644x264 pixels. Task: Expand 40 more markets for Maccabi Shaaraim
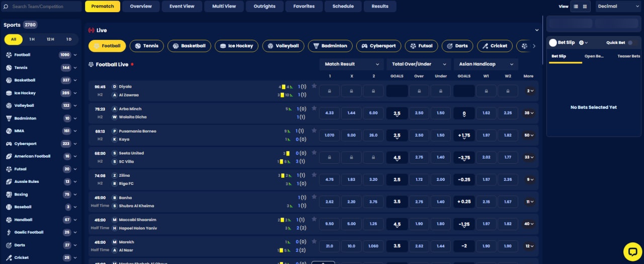pyautogui.click(x=529, y=224)
